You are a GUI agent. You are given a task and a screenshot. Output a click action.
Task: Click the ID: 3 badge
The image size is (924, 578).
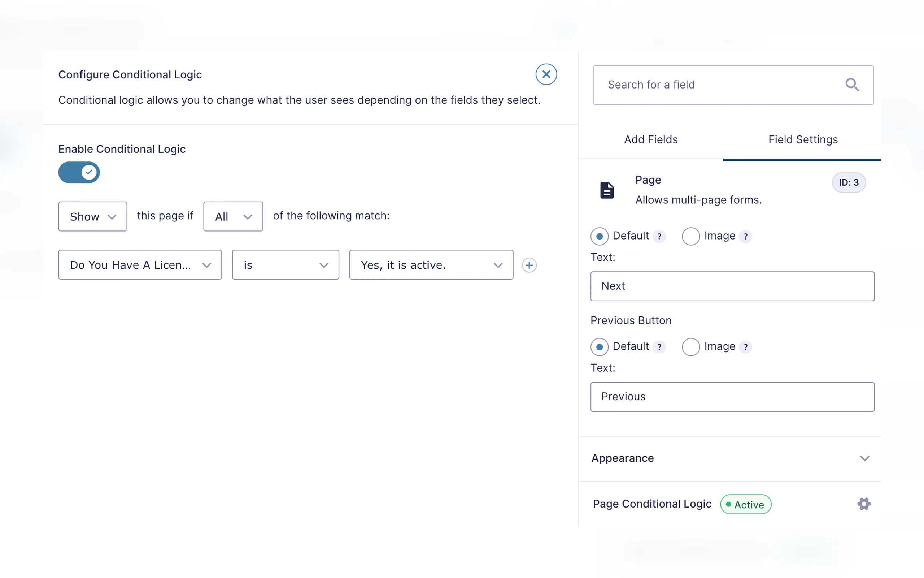click(x=849, y=182)
